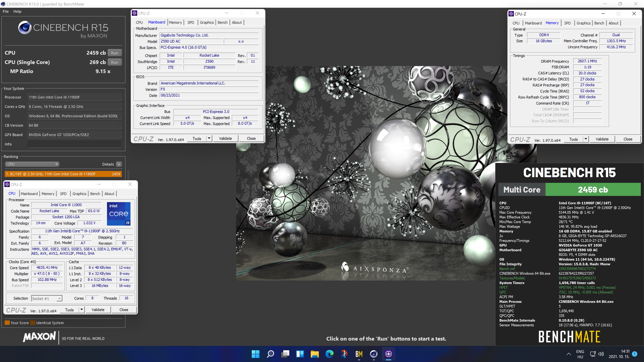Expand Tools dropdown arrow in Memory CPU-Z window

(585, 139)
